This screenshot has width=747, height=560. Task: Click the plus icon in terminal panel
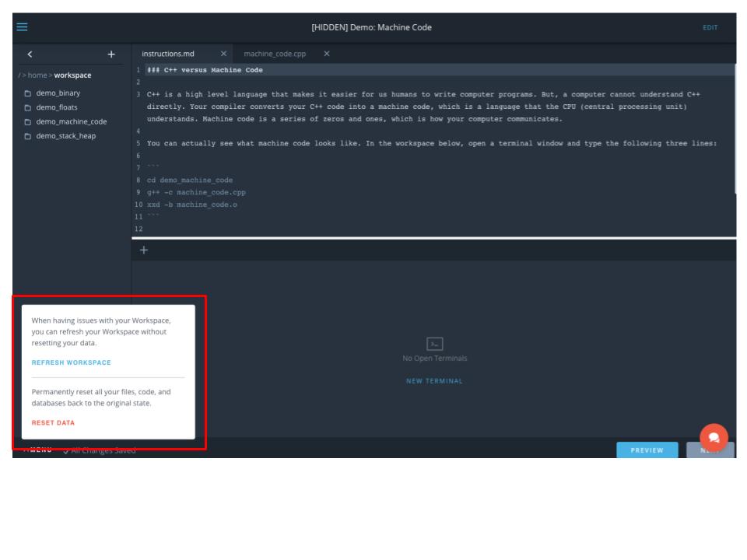[144, 250]
